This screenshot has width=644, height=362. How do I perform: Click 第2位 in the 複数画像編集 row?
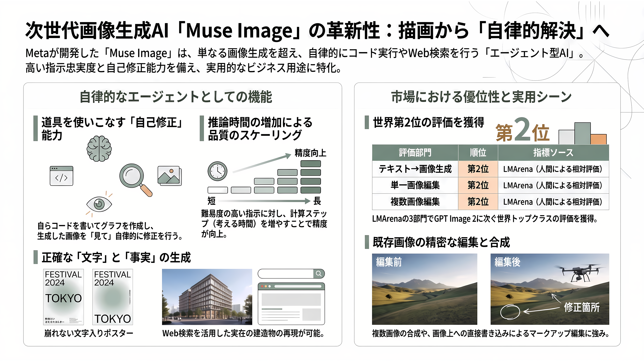click(478, 202)
